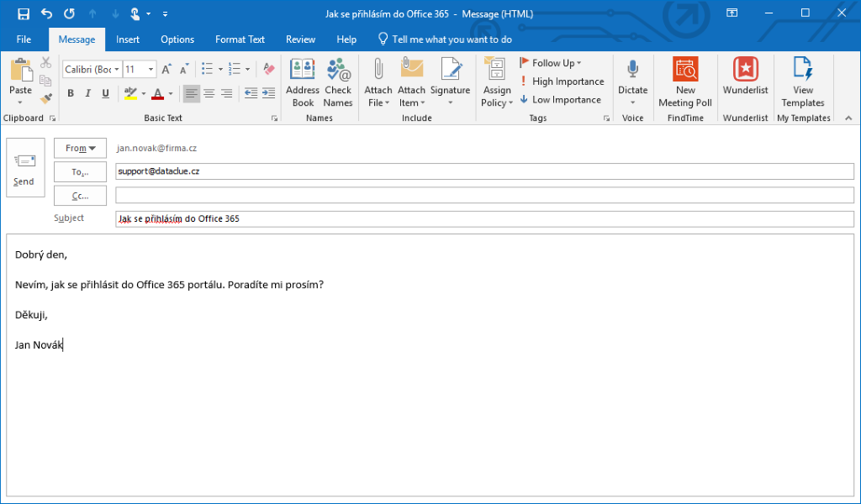Toggle Bold formatting
Image resolution: width=861 pixels, height=504 pixels.
pyautogui.click(x=71, y=94)
